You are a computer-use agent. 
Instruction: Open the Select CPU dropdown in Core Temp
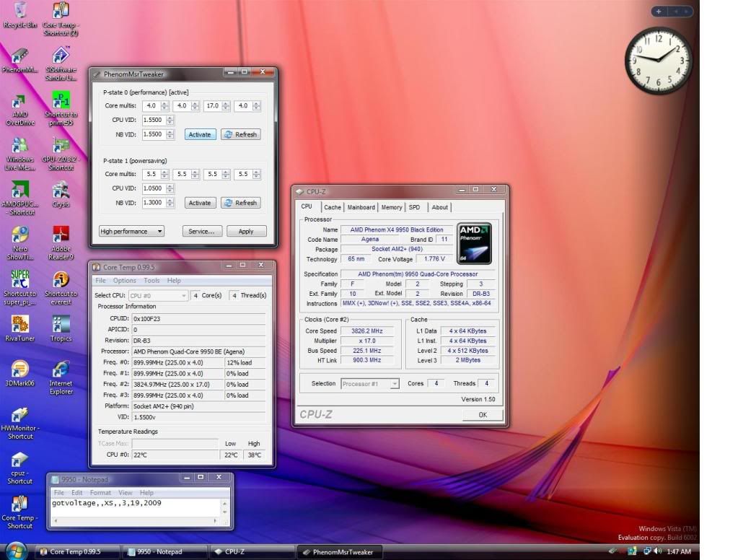click(x=158, y=295)
